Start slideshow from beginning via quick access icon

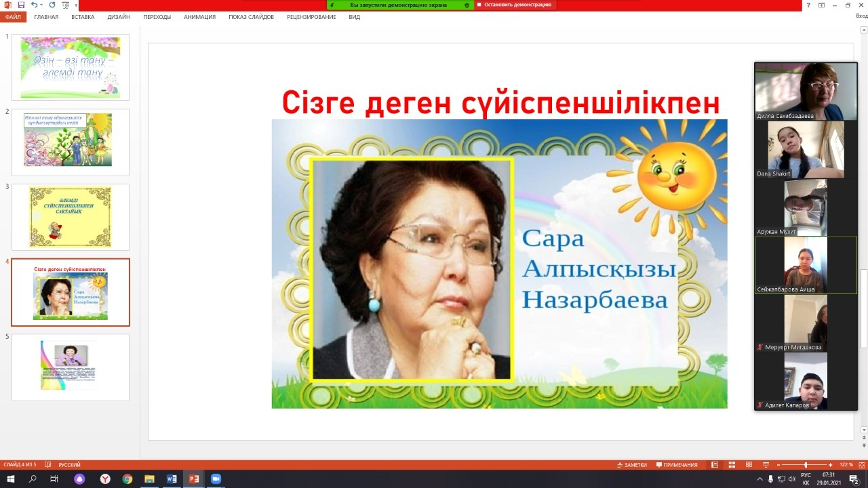[66, 5]
